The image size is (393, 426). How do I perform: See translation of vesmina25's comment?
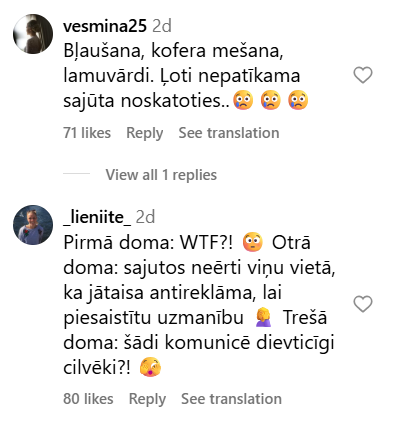(x=229, y=133)
